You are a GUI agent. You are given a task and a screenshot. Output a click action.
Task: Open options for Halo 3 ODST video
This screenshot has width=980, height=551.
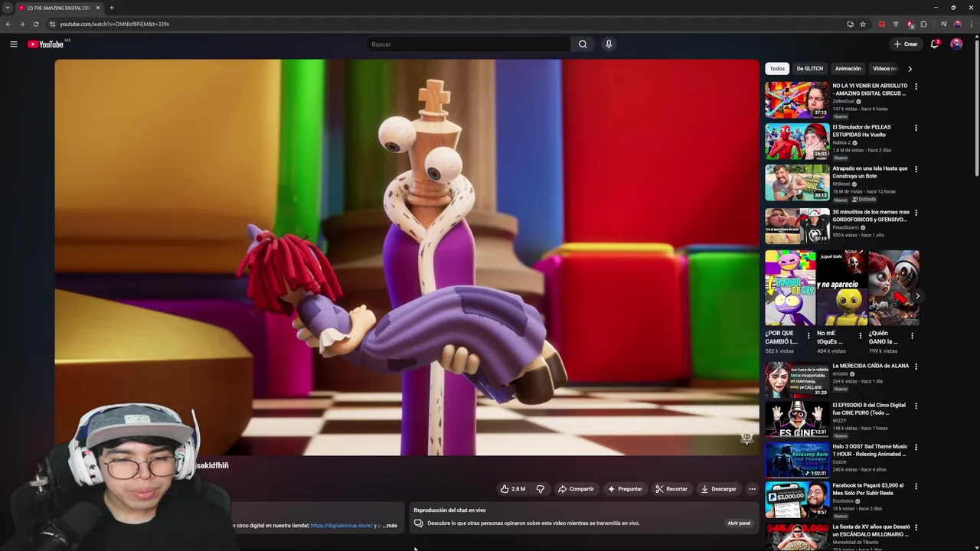click(x=916, y=447)
